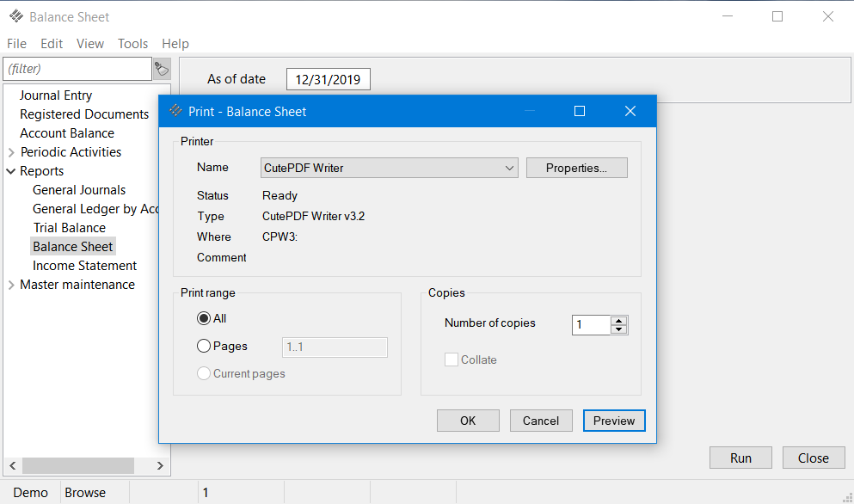Click the Print dialog title bar app icon
Image resolution: width=854 pixels, height=504 pixels.
tap(176, 111)
